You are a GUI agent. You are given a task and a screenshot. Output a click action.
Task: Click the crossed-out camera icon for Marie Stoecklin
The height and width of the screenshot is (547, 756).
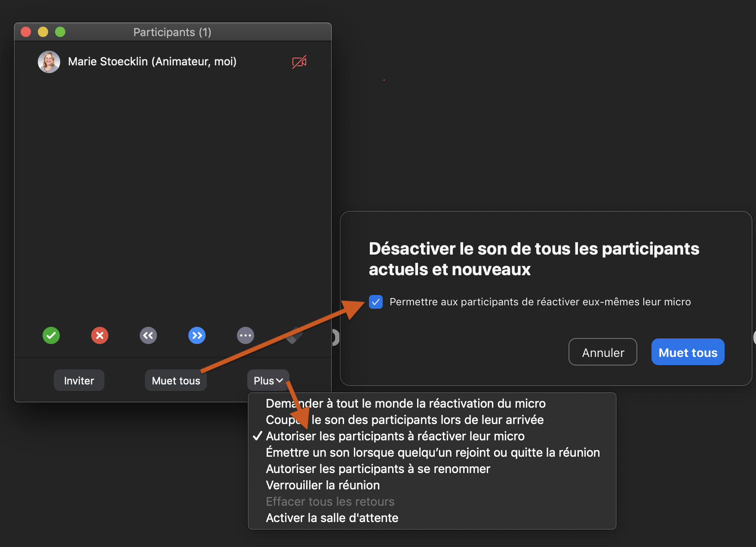[x=299, y=62]
